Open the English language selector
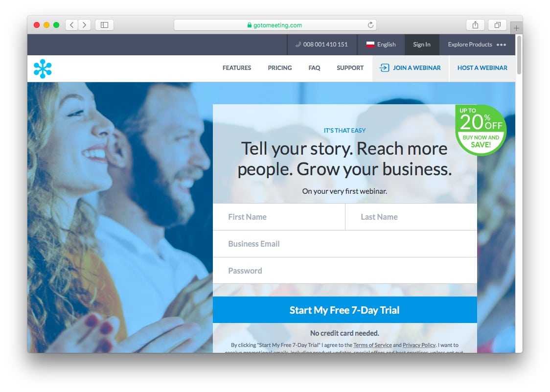 [x=381, y=45]
